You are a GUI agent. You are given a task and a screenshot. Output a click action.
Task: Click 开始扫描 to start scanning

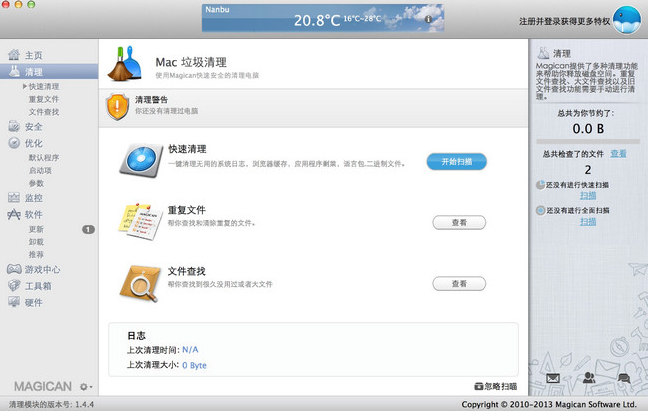457,162
